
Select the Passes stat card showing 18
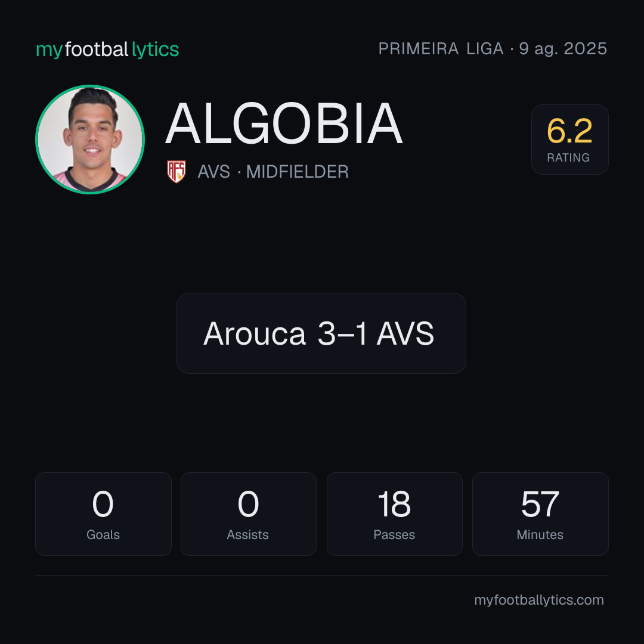[x=394, y=514]
